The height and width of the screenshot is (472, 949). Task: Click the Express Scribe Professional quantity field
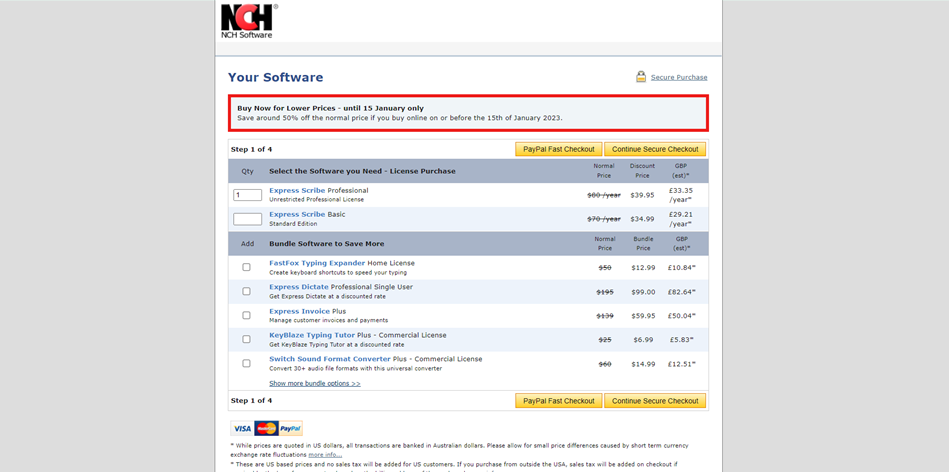tap(247, 195)
